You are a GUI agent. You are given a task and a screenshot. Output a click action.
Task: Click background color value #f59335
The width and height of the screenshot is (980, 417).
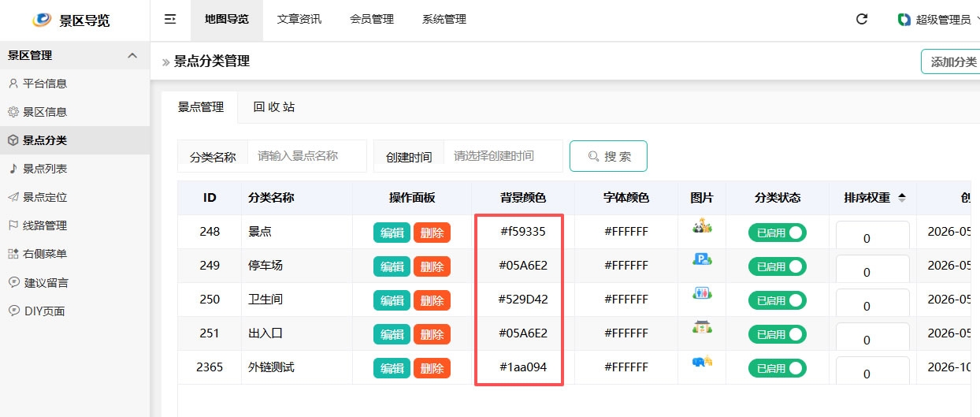tap(523, 232)
